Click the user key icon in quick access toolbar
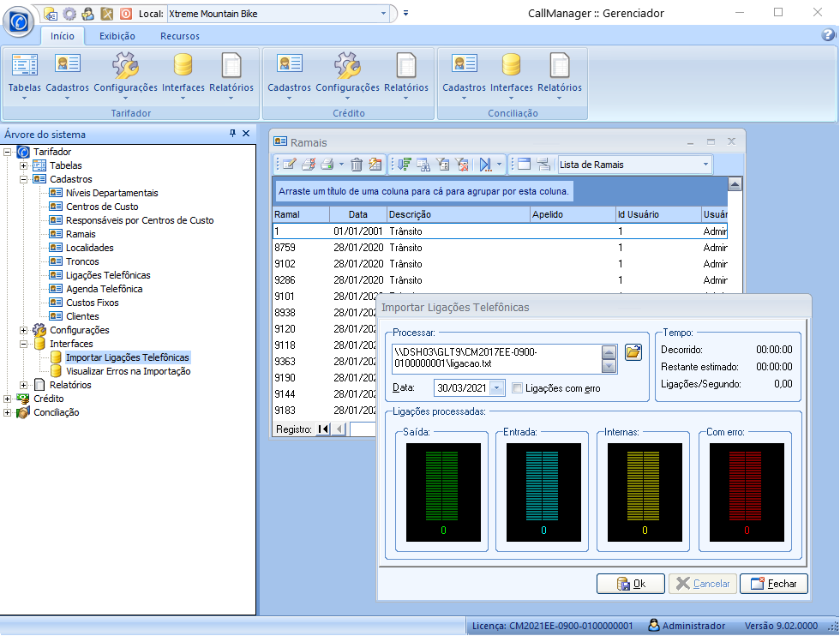840x636 pixels. click(87, 14)
